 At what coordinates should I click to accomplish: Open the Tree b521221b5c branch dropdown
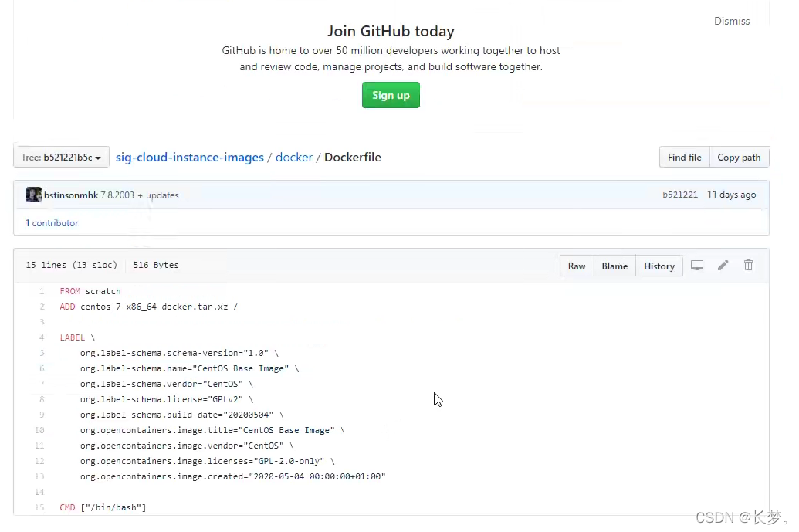click(61, 158)
